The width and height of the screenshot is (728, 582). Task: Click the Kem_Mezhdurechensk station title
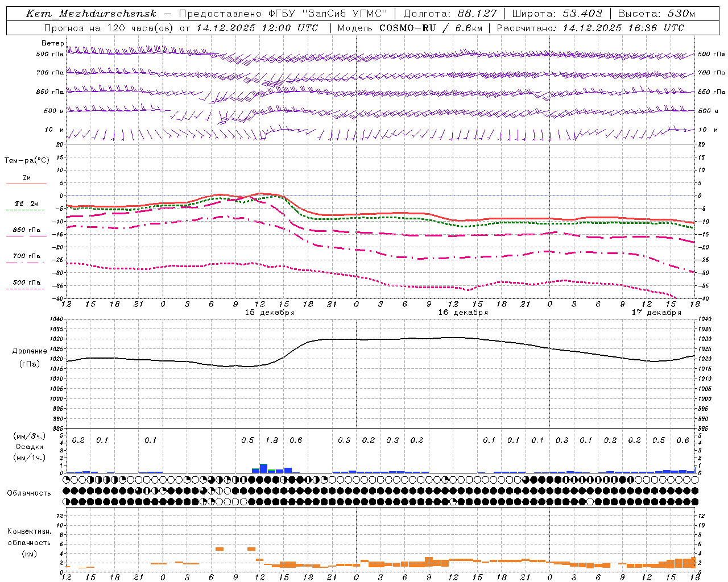click(91, 14)
